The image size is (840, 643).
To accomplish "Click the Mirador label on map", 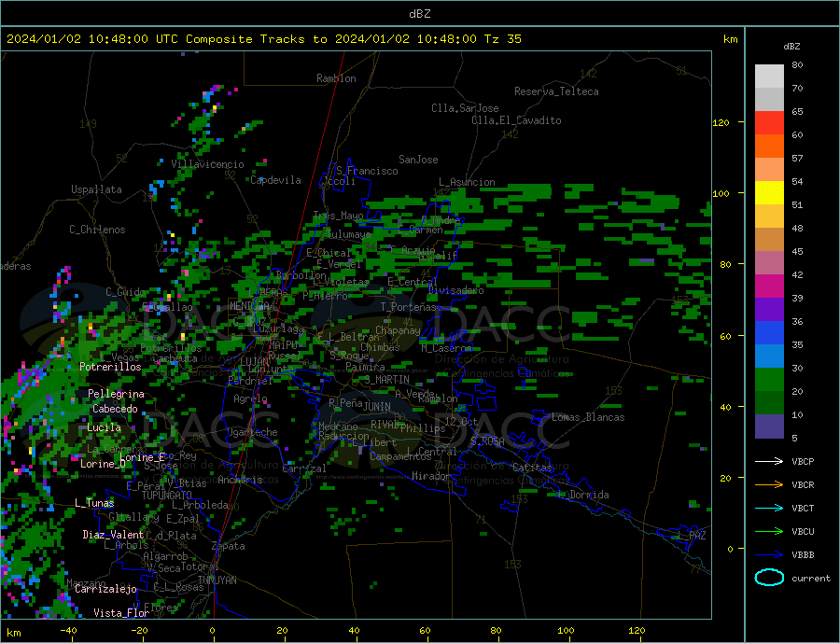I will pyautogui.click(x=431, y=476).
